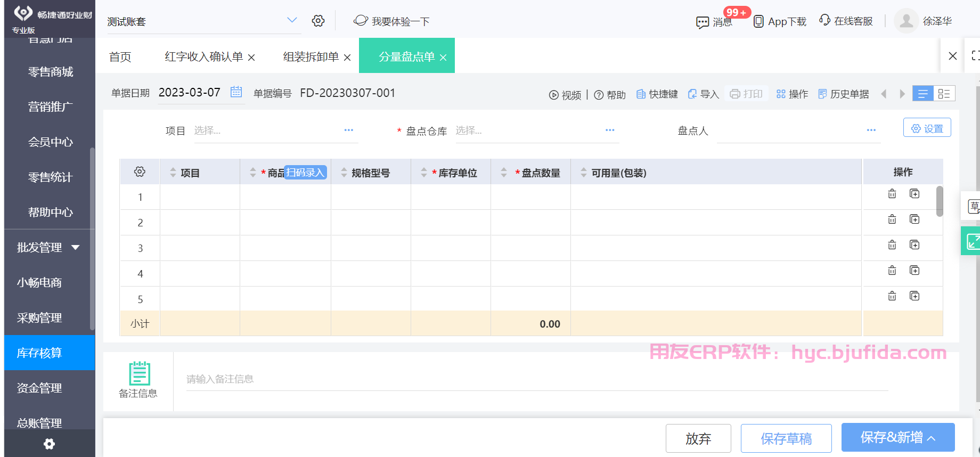Go to previous document arrow
This screenshot has height=457, width=980.
884,94
